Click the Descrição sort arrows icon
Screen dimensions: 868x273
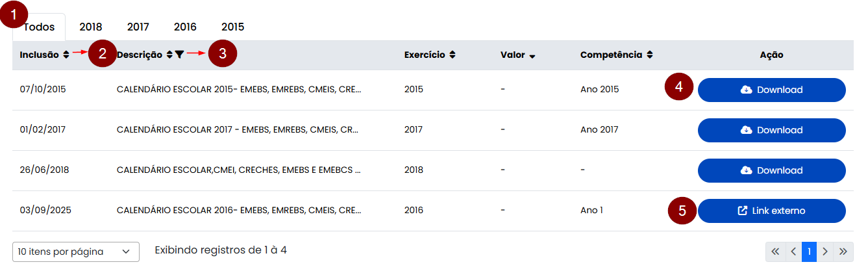click(169, 55)
